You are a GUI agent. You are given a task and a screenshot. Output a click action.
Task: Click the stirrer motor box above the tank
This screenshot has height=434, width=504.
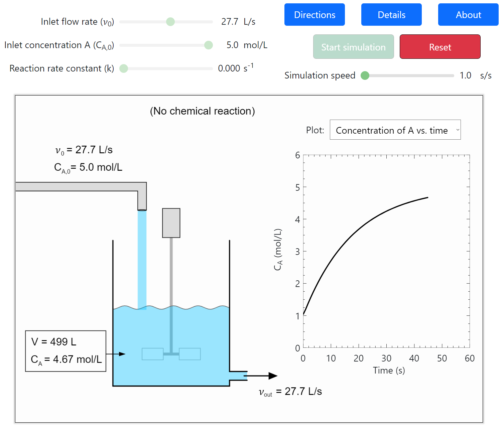[x=171, y=223]
